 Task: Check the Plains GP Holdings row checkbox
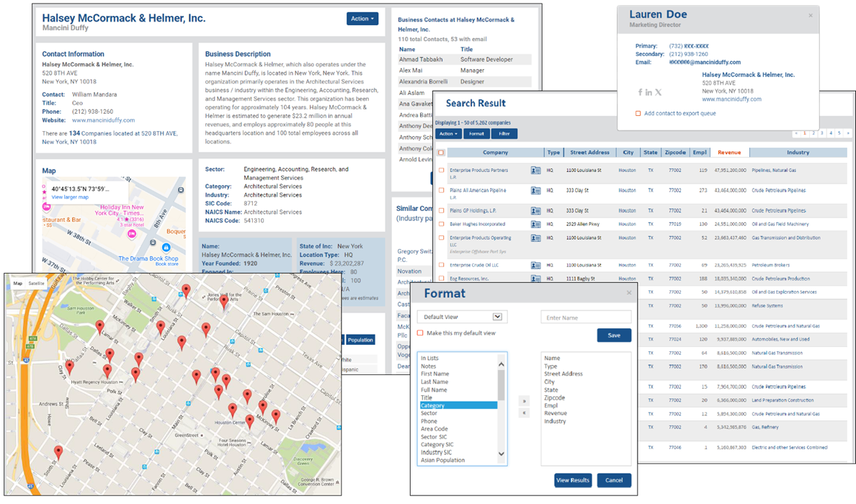click(x=441, y=210)
